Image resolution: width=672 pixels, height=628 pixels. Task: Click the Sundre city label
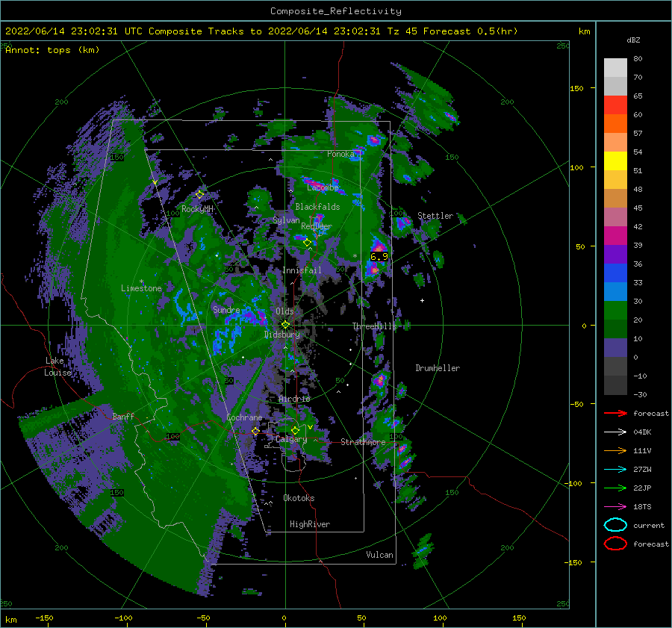(x=226, y=309)
